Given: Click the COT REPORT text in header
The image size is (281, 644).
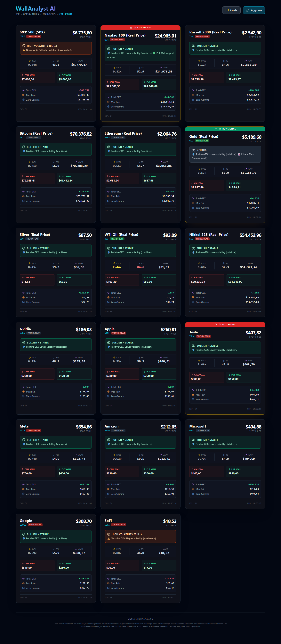Looking at the screenshot, I should [66, 14].
